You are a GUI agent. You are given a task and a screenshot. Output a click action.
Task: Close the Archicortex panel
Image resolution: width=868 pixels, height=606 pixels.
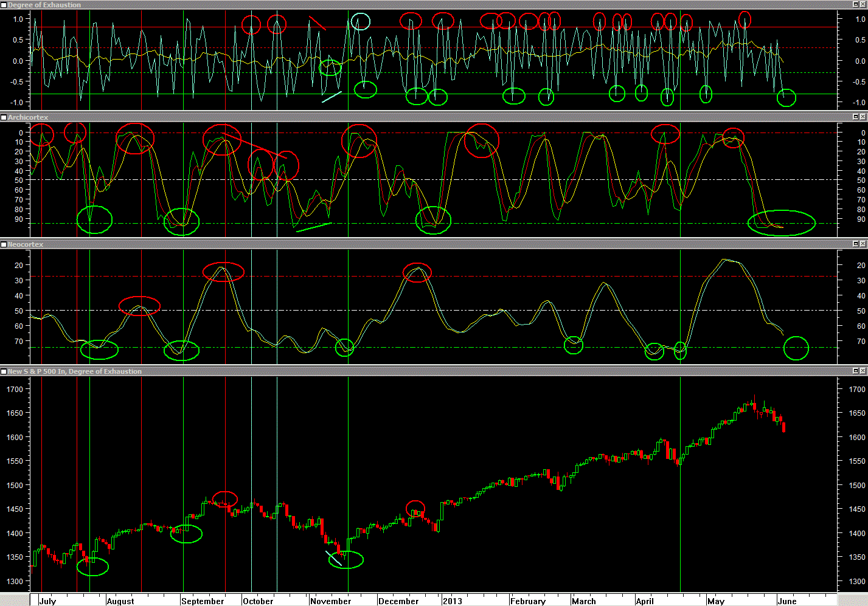point(863,117)
